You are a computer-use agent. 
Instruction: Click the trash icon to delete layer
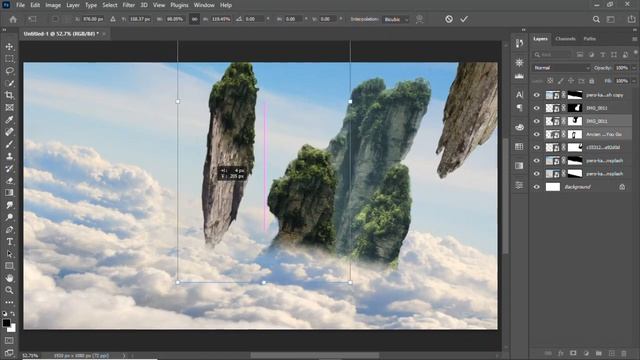(624, 353)
